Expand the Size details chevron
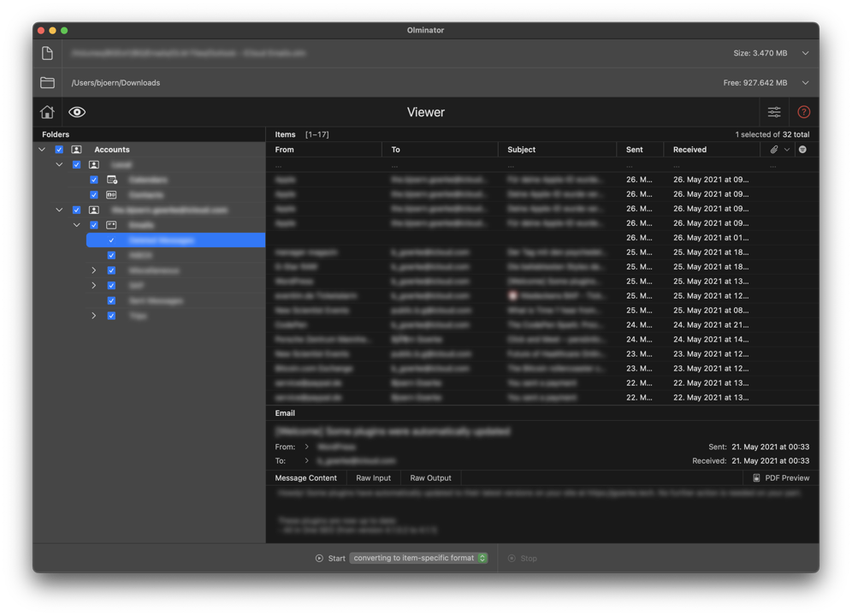 [x=805, y=53]
